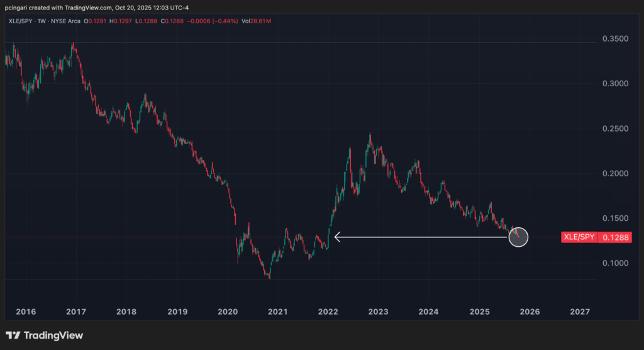
Task: Click the white circle annotation on chart
Action: coord(518,237)
